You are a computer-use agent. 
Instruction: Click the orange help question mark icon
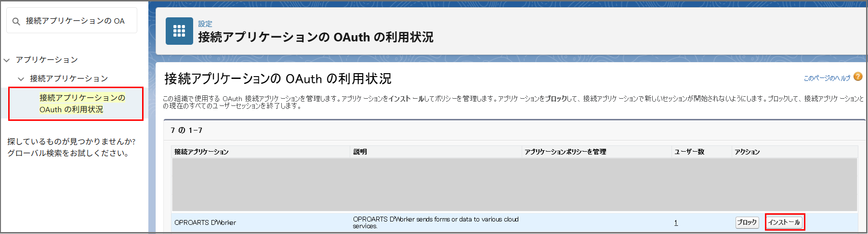[x=858, y=77]
